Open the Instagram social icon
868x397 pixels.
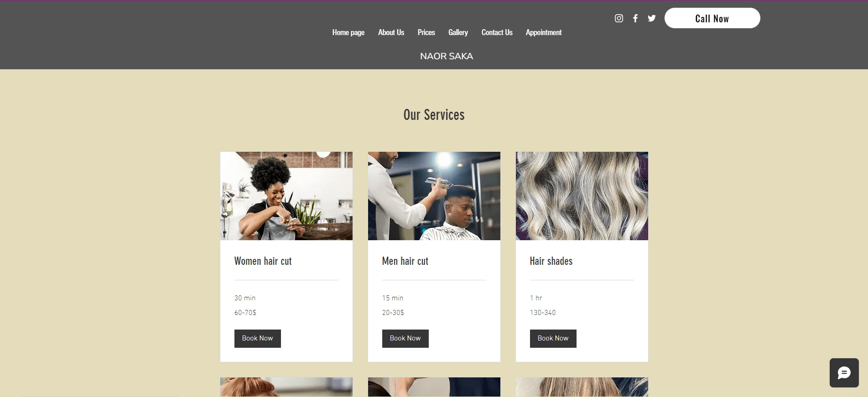619,18
